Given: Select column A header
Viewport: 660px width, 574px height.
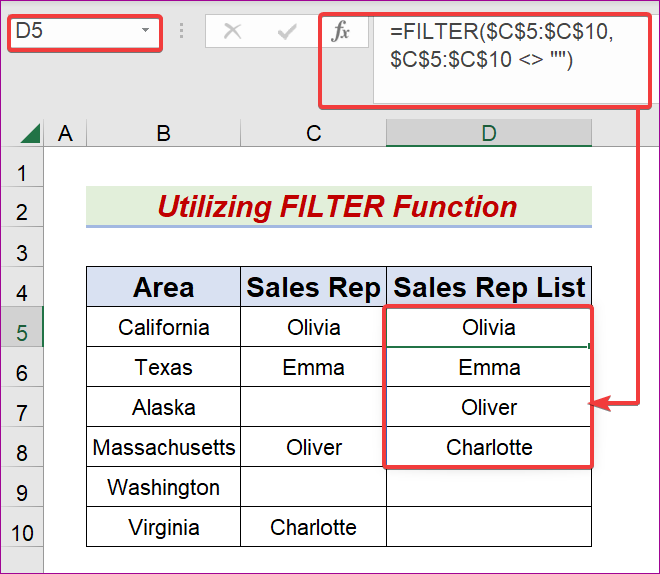Looking at the screenshot, I should pos(66,133).
